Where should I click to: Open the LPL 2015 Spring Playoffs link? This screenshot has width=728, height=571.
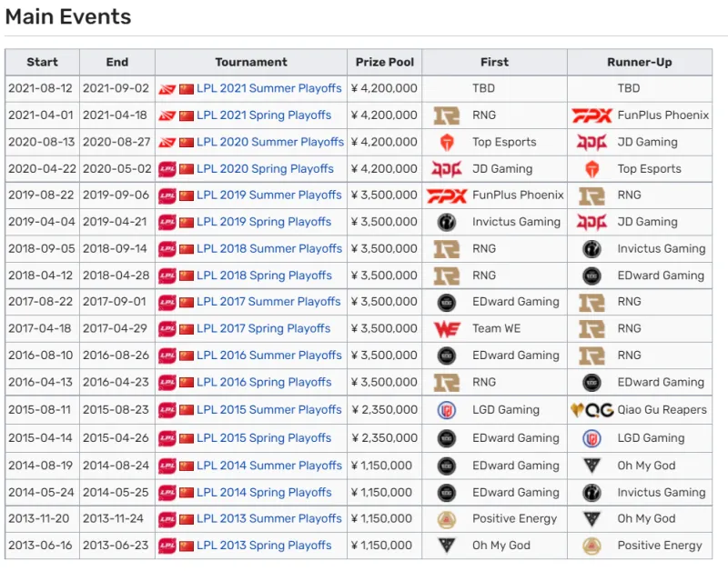tap(264, 438)
